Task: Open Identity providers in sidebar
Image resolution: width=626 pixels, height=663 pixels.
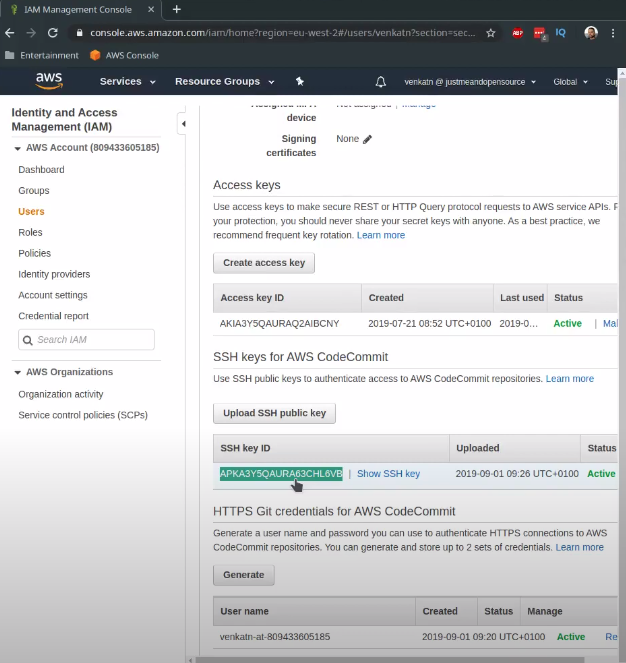Action: coord(54,274)
